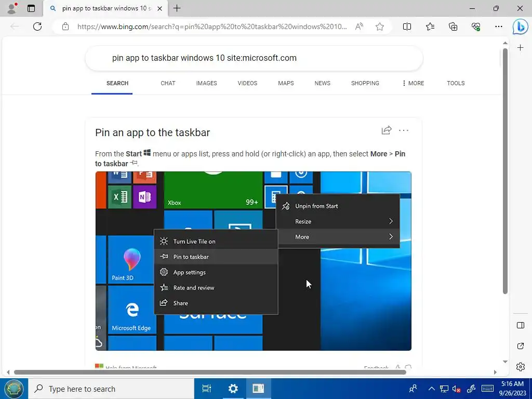Open tab actions menu icon
The width and height of the screenshot is (532, 399).
(x=31, y=8)
